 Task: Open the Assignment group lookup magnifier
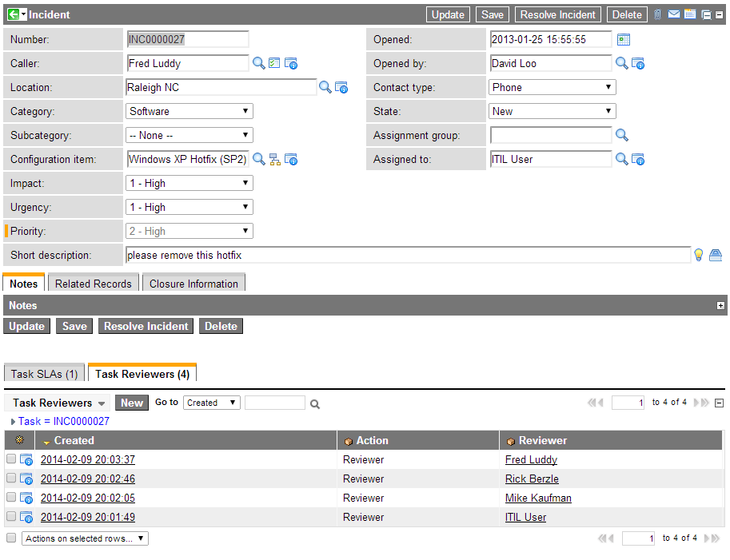click(x=622, y=135)
